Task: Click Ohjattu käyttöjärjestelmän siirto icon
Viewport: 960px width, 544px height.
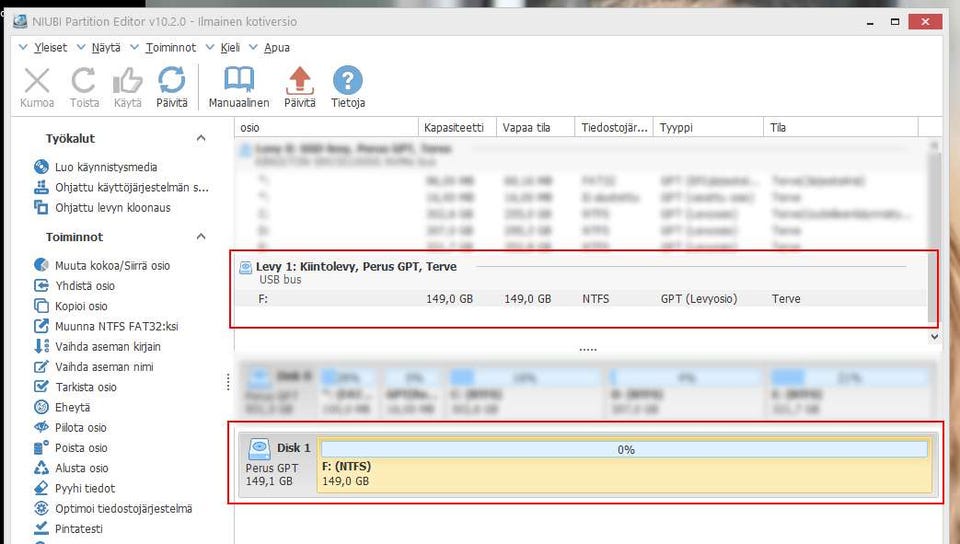Action: (x=41, y=187)
